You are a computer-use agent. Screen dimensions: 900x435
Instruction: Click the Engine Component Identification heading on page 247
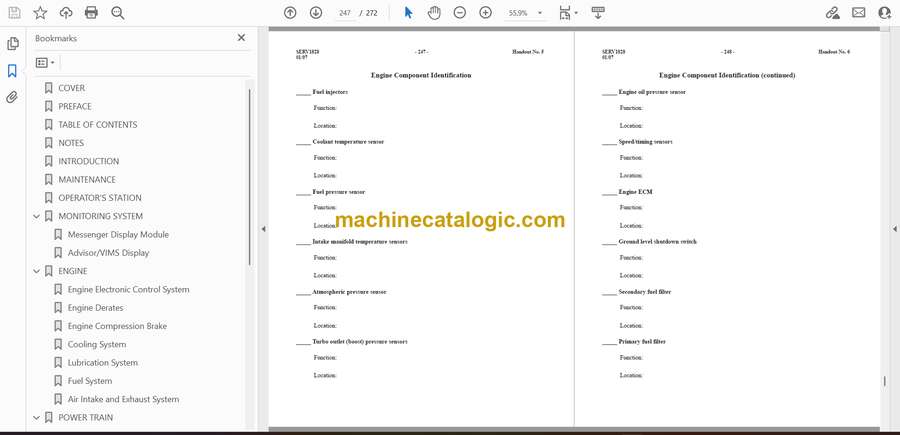(x=421, y=75)
